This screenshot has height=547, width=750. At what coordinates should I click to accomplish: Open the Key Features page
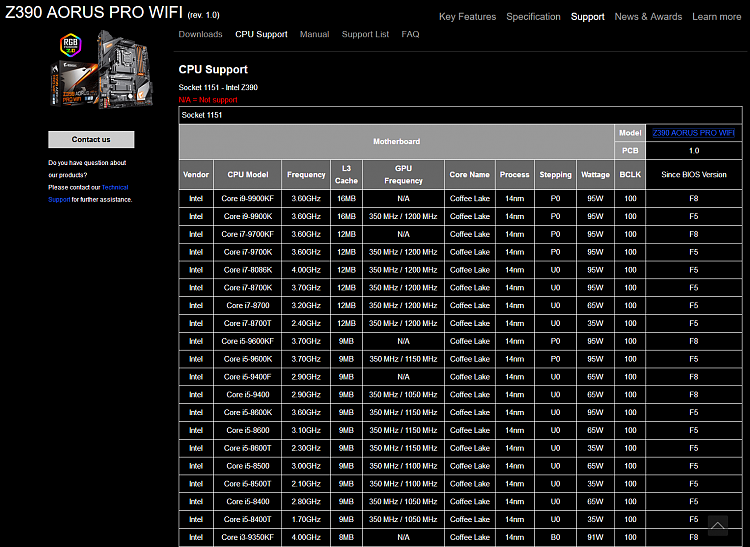pyautogui.click(x=467, y=17)
